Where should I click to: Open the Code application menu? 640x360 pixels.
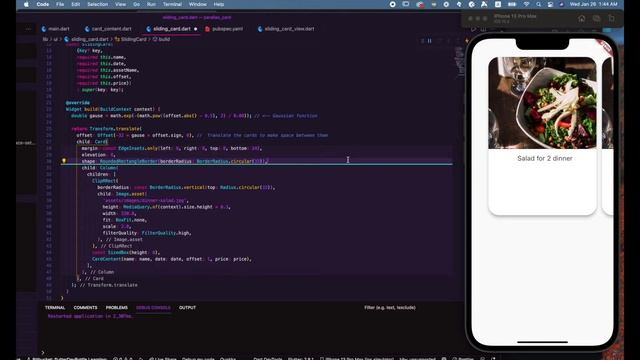click(x=42, y=4)
